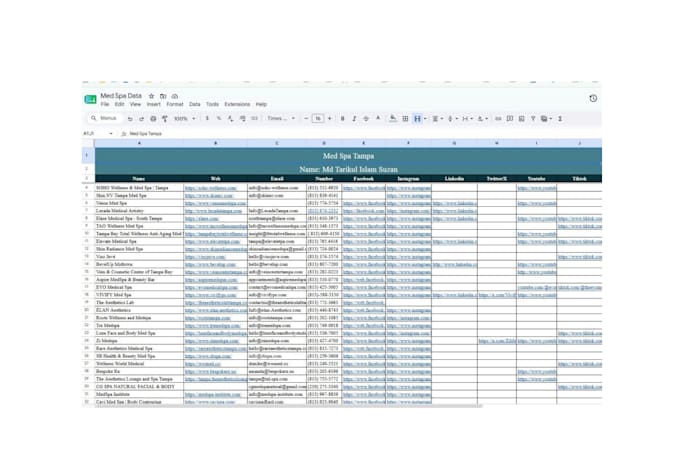Toggle strikethrough formatting

(x=366, y=118)
